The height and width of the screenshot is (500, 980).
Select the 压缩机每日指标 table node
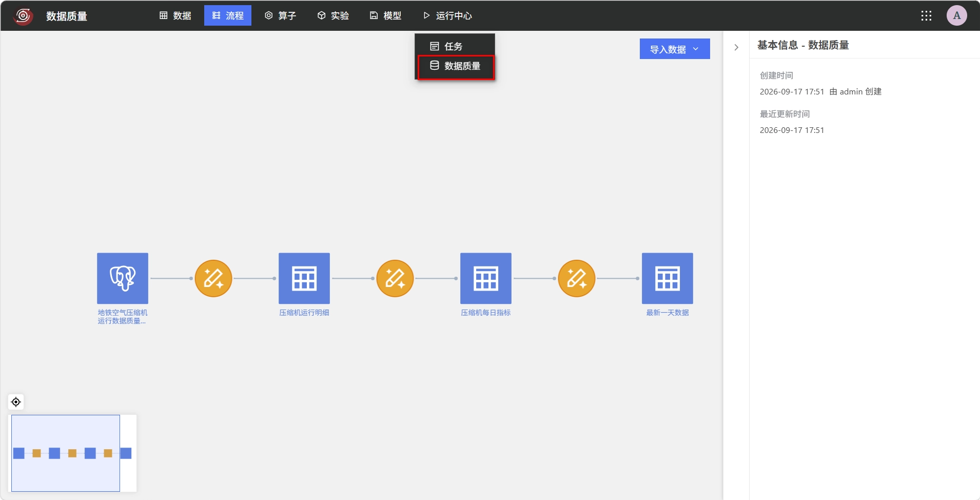[486, 278]
